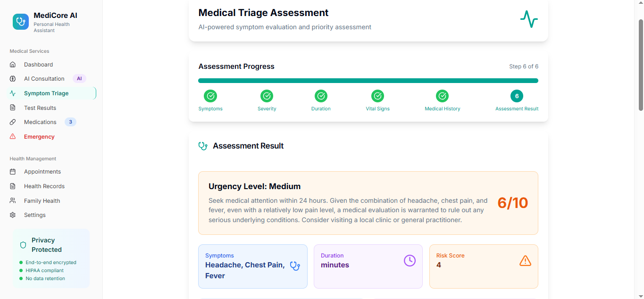Click the completed Symptoms step checkmark
This screenshot has height=299, width=644.
210,96
